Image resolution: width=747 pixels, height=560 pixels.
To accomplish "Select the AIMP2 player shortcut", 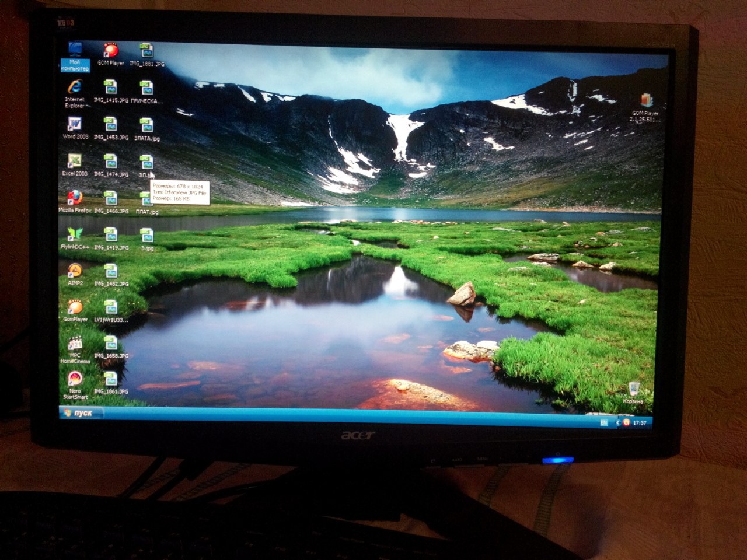I will (x=75, y=271).
